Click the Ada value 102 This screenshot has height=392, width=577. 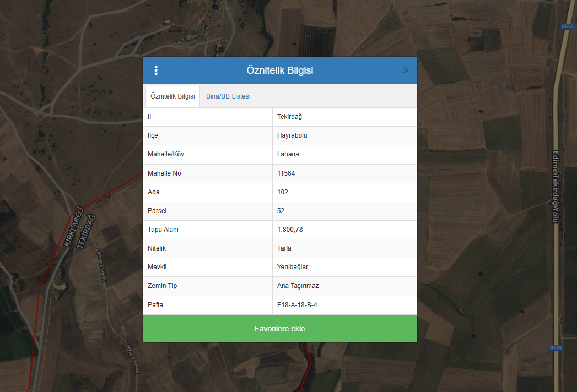(x=283, y=192)
